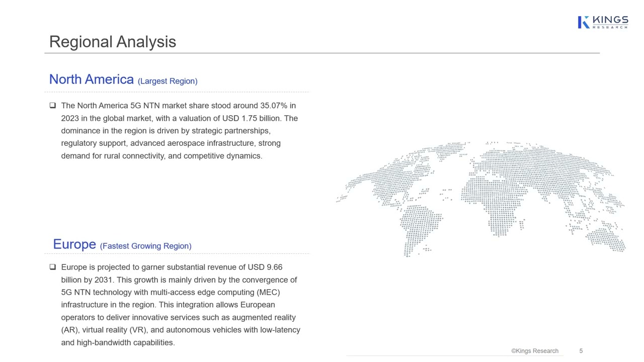The width and height of the screenshot is (644, 362).
Task: Click the '©Kings Research' footer text
Action: (x=535, y=351)
